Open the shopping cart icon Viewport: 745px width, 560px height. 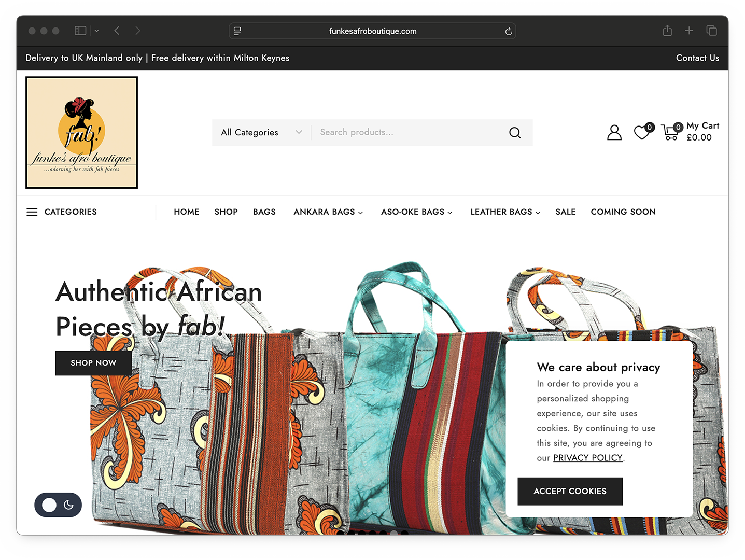coord(671,132)
